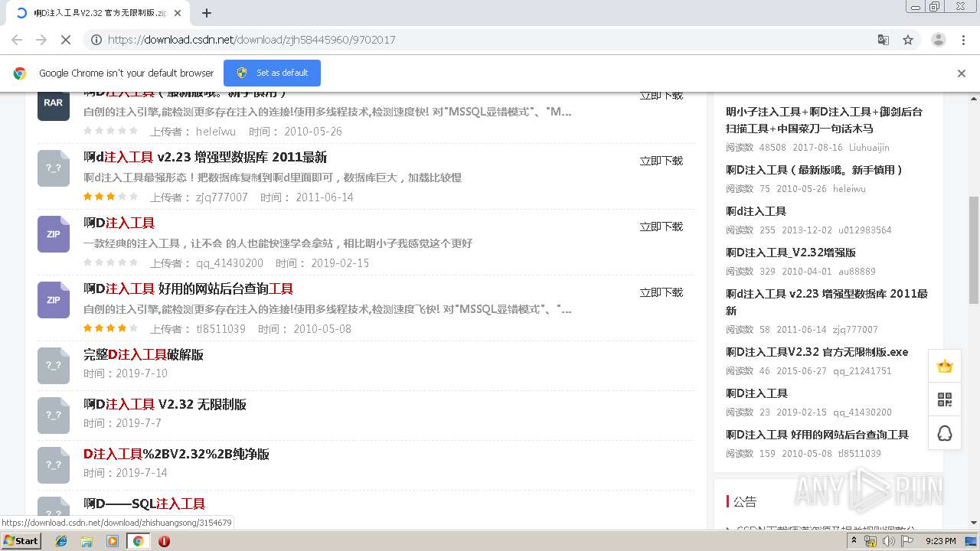
Task: Open sidebar article 啊d注入工具 with 255 reads
Action: [756, 211]
